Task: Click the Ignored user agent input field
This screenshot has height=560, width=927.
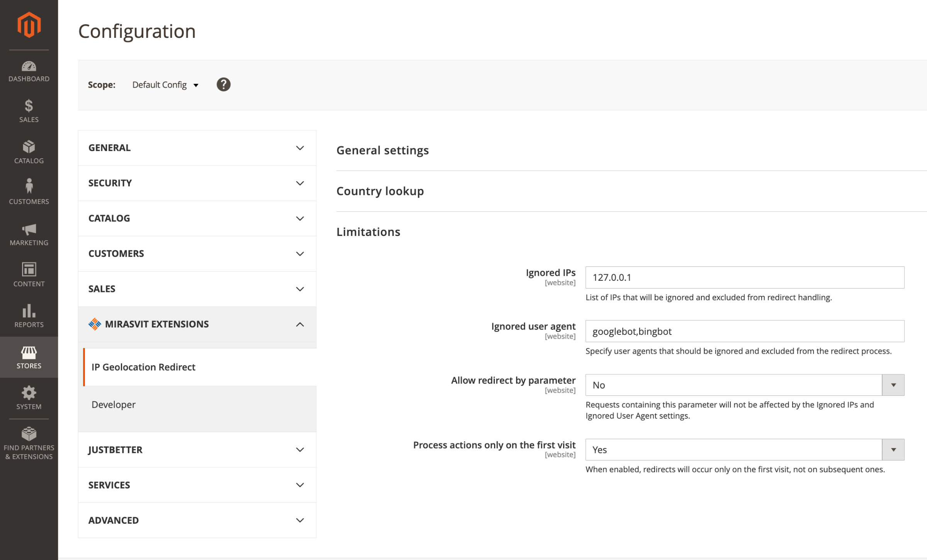Action: coord(745,331)
